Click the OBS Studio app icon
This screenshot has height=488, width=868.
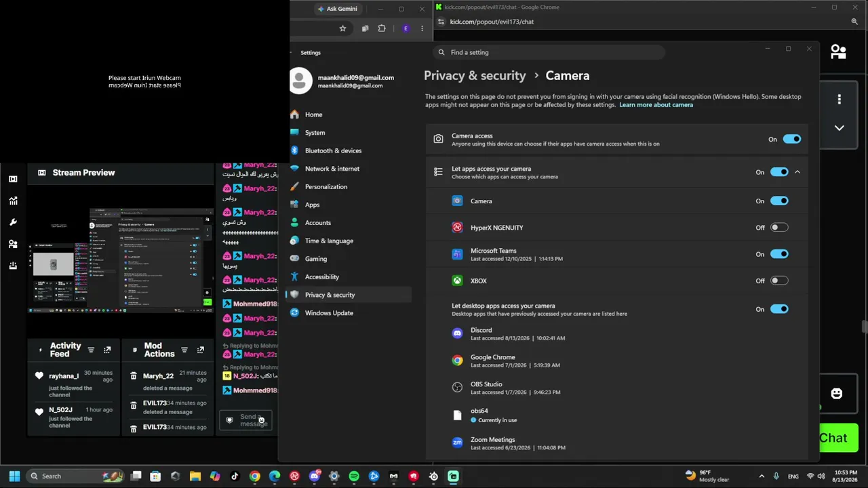pos(458,388)
